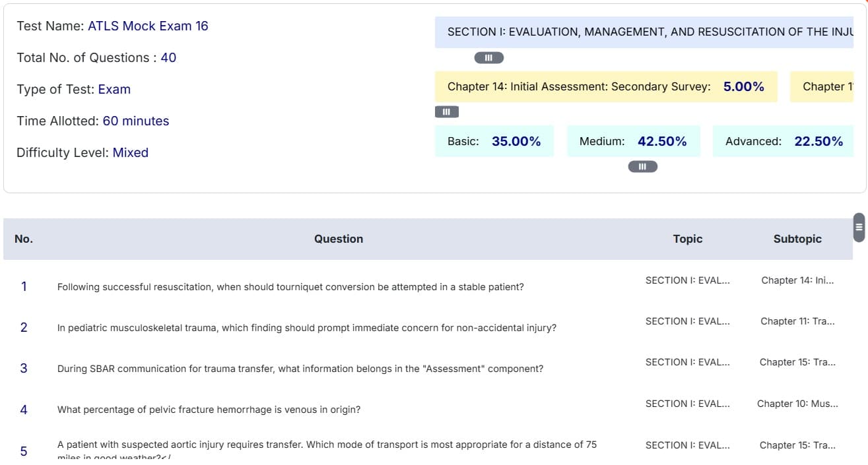Click the "60 minutes" time allotted value
Screen dimensions: 868x465
(136, 121)
